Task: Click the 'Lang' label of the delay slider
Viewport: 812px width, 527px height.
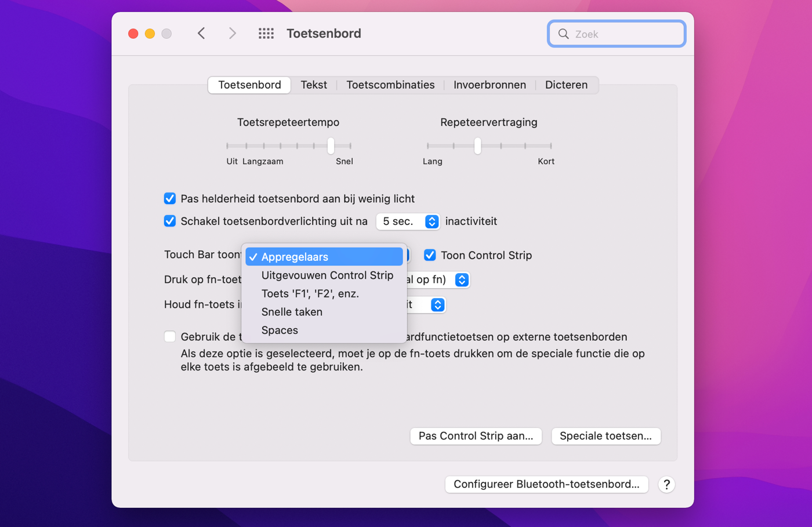Action: tap(433, 162)
